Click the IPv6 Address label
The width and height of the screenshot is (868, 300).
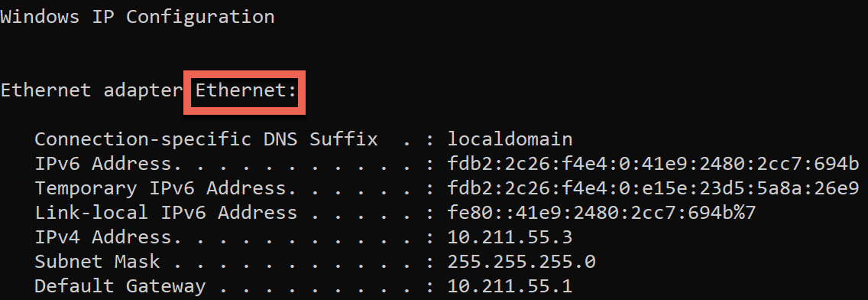tap(108, 164)
